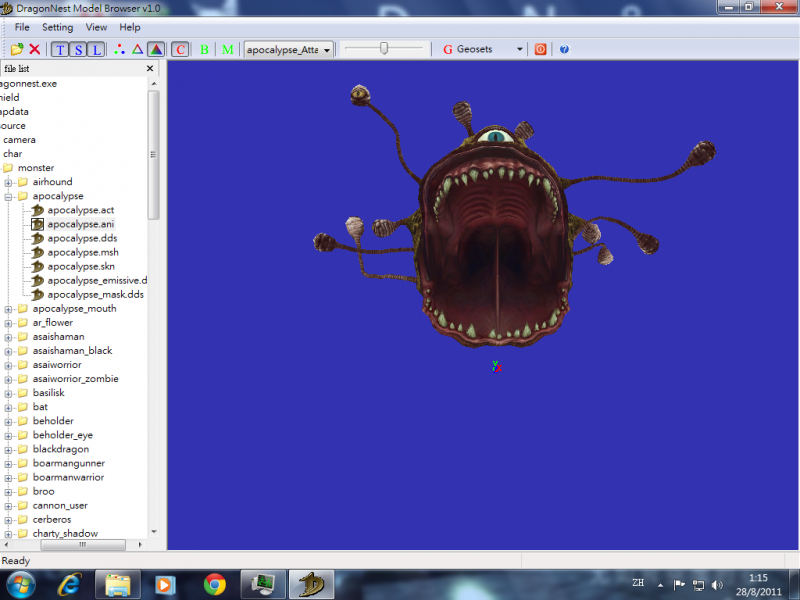This screenshot has width=800, height=600.
Task: Click the open folder toolbar icon
Action: [x=17, y=49]
